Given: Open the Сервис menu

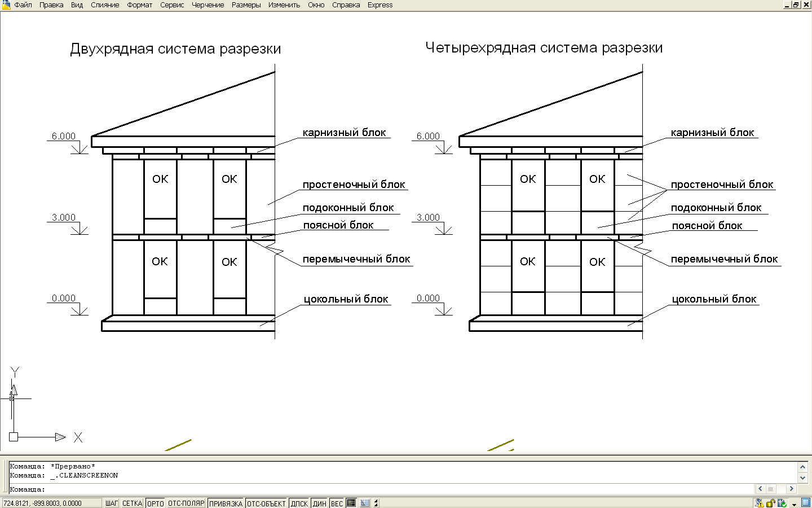Looking at the screenshot, I should 172,5.
